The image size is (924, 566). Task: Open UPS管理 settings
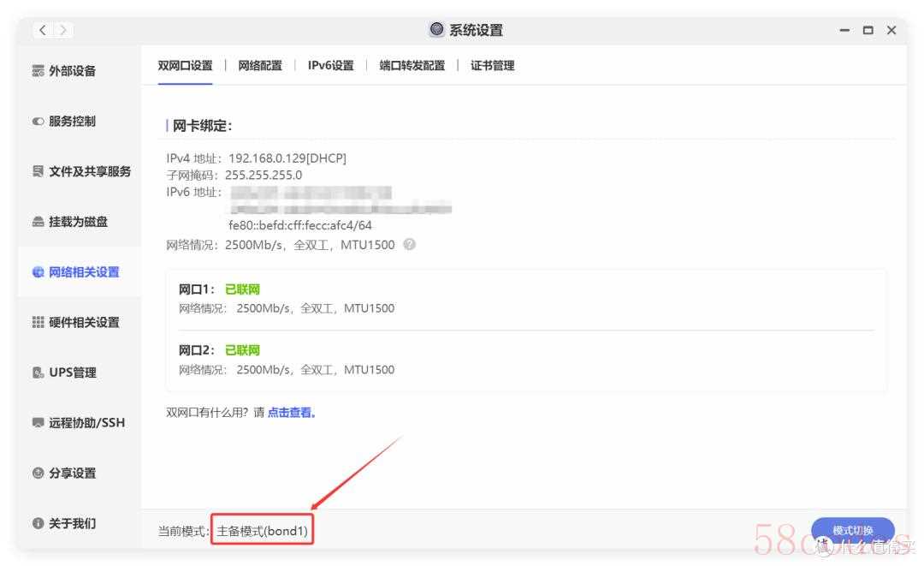click(73, 372)
